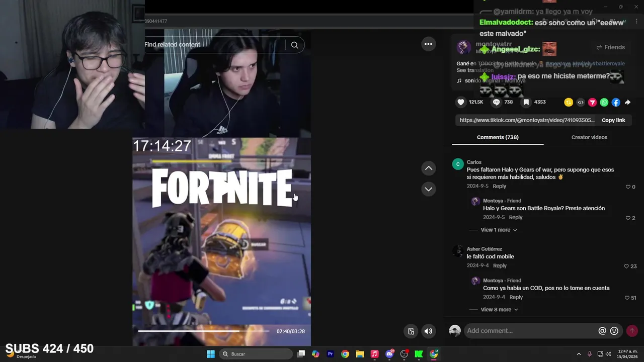This screenshot has width=644, height=362.
Task: Open Google Chrome from the taskbar
Action: point(345,354)
